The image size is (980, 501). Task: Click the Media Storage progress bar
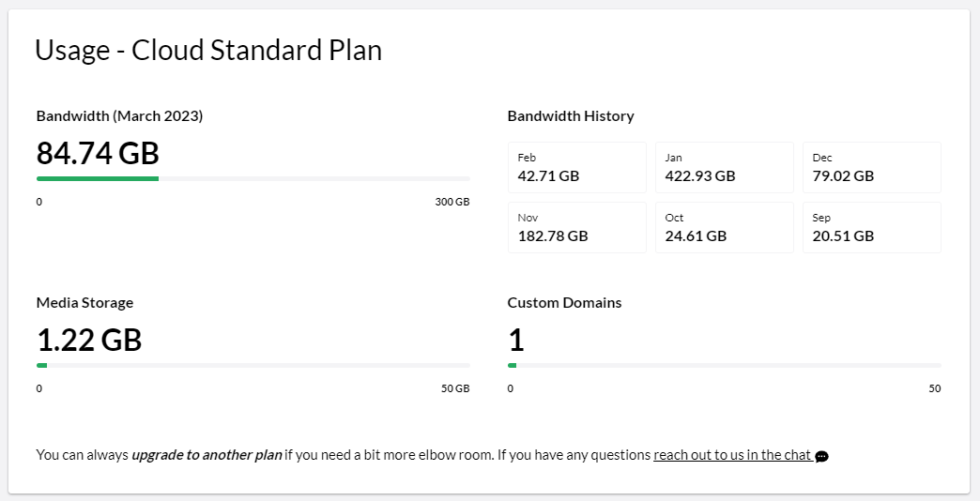tap(253, 366)
